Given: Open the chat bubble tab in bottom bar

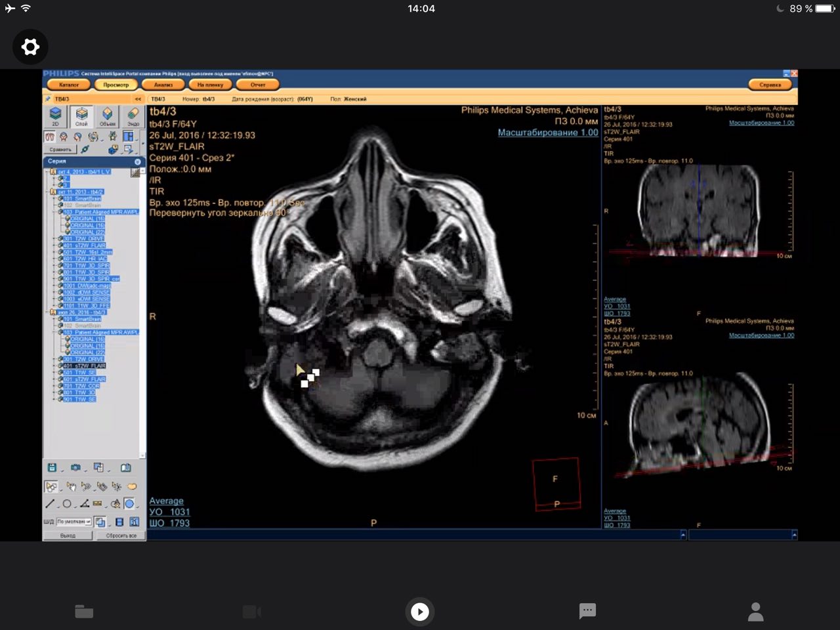Looking at the screenshot, I should 587,611.
